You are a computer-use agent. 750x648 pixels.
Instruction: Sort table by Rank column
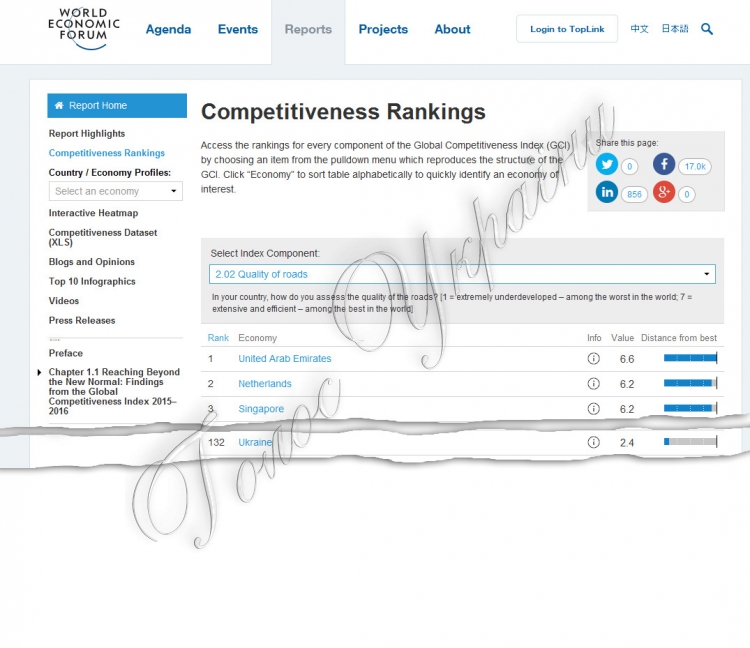(218, 338)
